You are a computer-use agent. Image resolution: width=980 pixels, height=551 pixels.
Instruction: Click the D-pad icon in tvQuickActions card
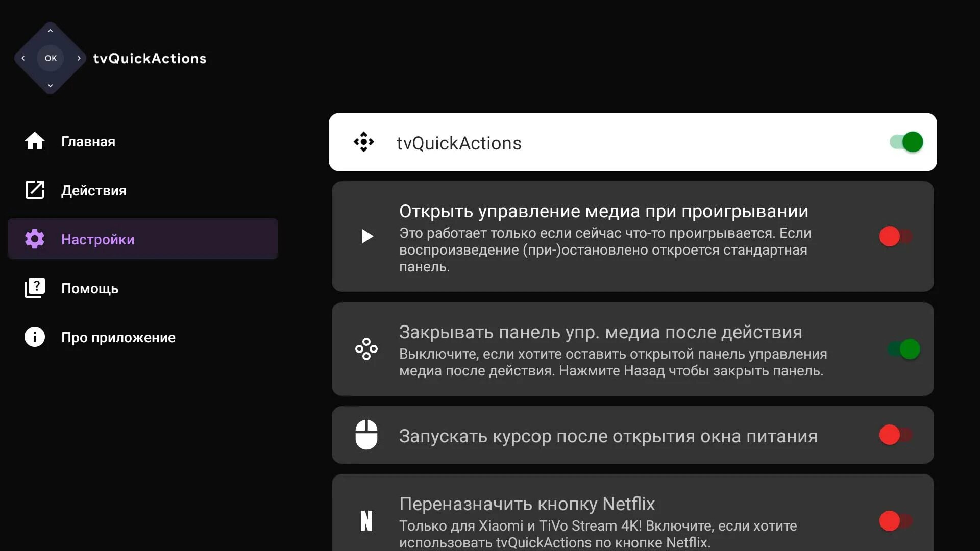pyautogui.click(x=364, y=142)
